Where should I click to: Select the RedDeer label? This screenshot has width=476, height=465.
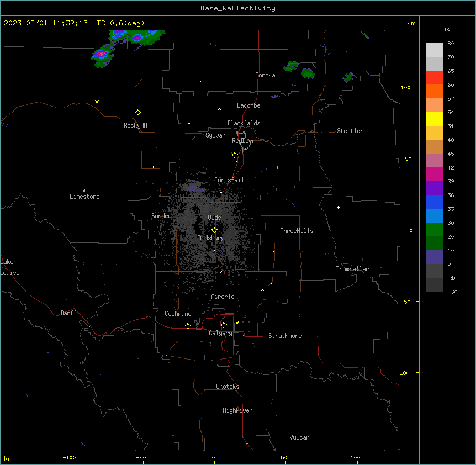243,141
